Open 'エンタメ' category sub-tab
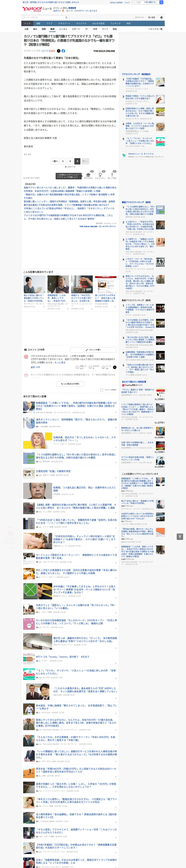The image size is (186, 868). (x=63, y=29)
